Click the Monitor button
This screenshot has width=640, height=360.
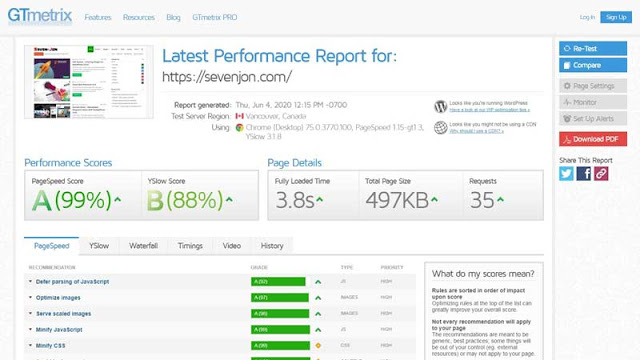593,102
